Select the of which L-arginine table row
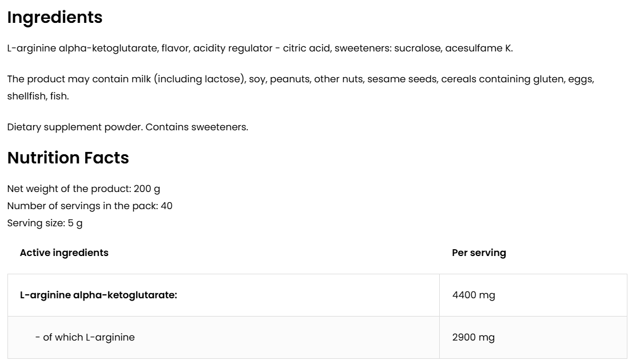This screenshot has height=364, width=632. [85, 337]
